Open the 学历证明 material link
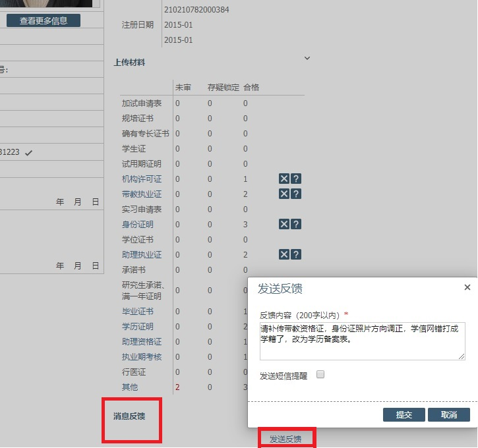478x448 pixels. [137, 327]
